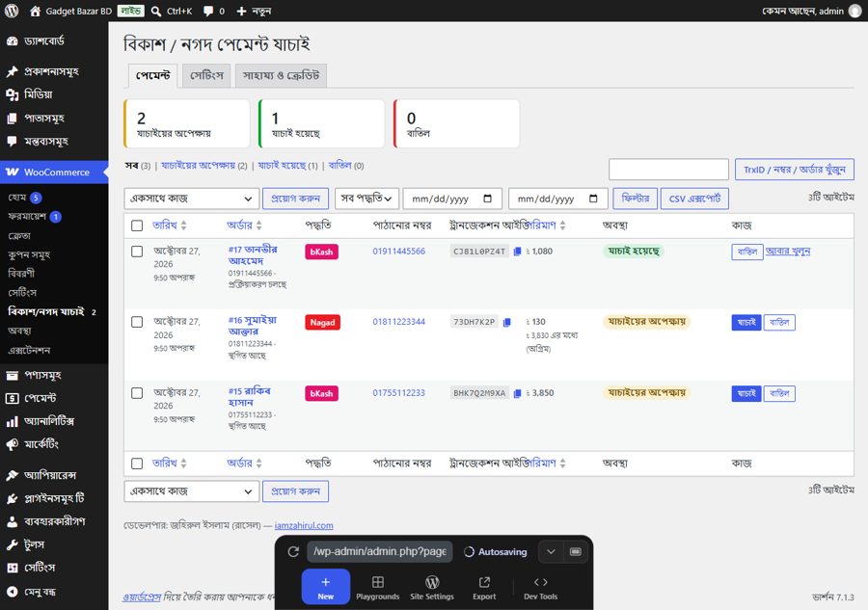Open পণ্যসমূহ products icon in sidebar
This screenshot has width=868, height=610.
(13, 375)
